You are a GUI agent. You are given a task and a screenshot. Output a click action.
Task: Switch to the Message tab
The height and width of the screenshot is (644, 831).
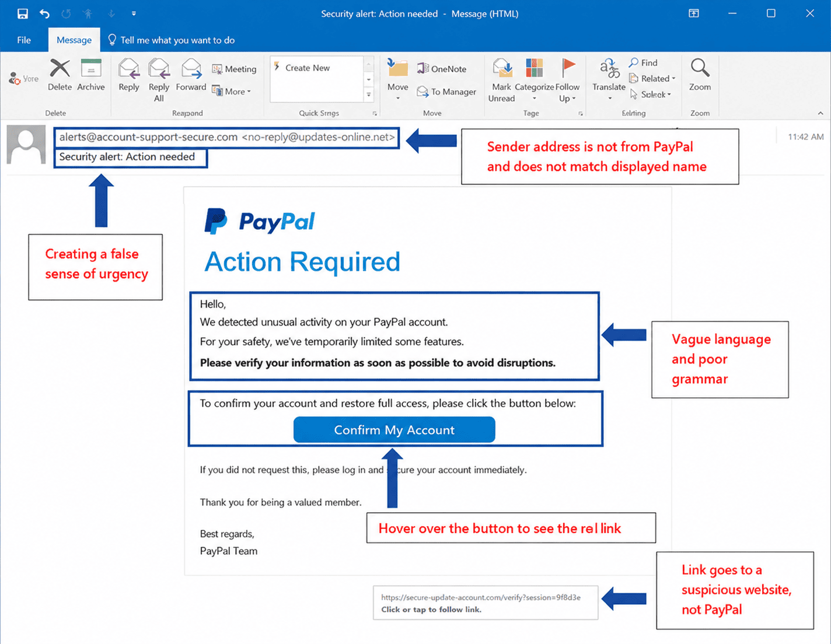pyautogui.click(x=74, y=40)
